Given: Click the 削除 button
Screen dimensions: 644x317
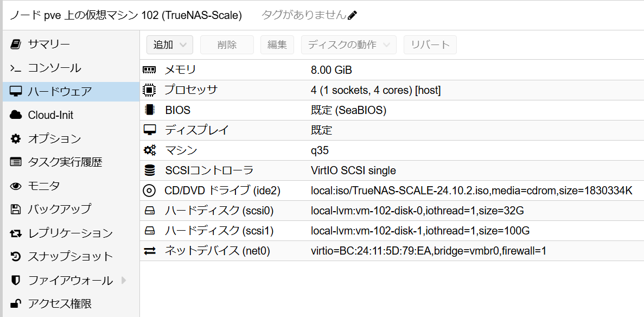Looking at the screenshot, I should [227, 45].
